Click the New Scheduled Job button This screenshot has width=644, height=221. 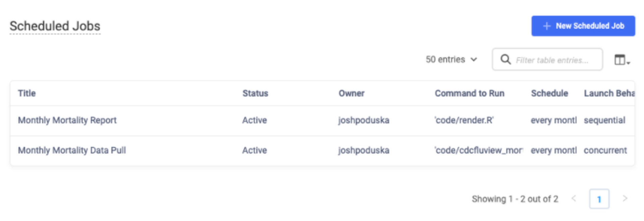point(583,26)
